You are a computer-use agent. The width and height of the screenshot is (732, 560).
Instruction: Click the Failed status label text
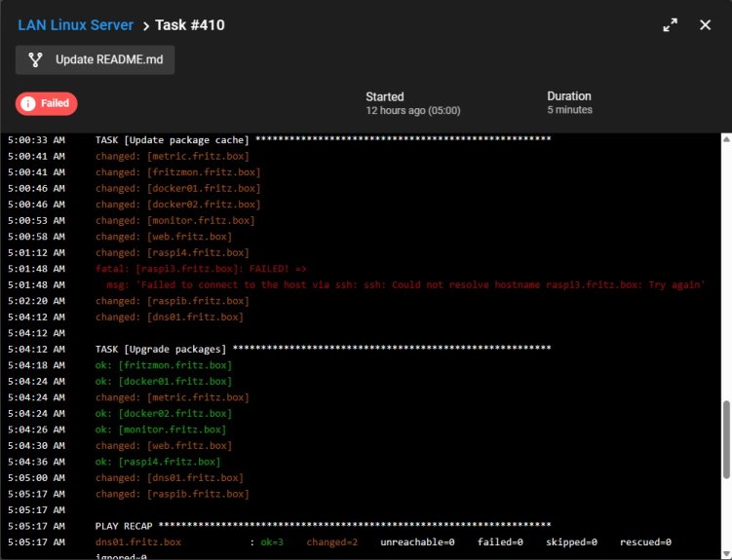coord(55,103)
